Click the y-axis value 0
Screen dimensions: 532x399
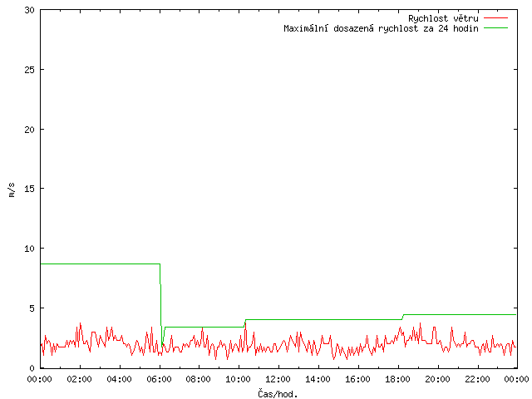click(32, 368)
